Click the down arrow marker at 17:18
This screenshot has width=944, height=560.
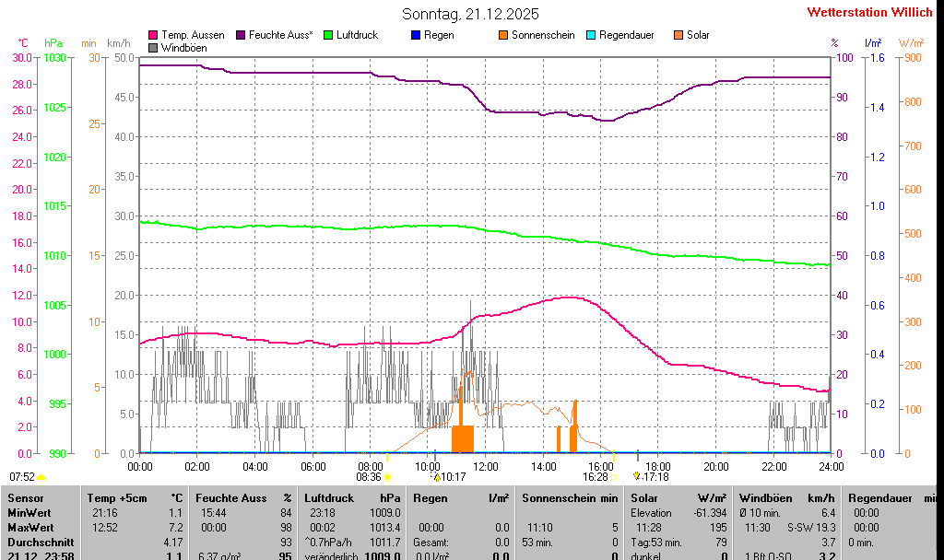coord(636,475)
